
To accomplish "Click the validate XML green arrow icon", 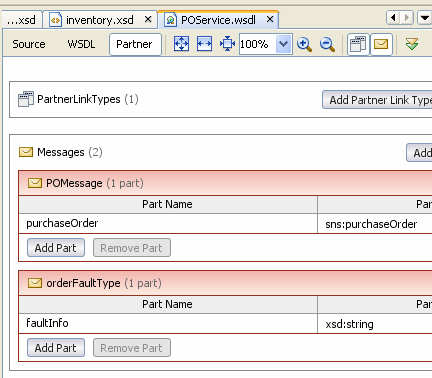I will pos(412,44).
